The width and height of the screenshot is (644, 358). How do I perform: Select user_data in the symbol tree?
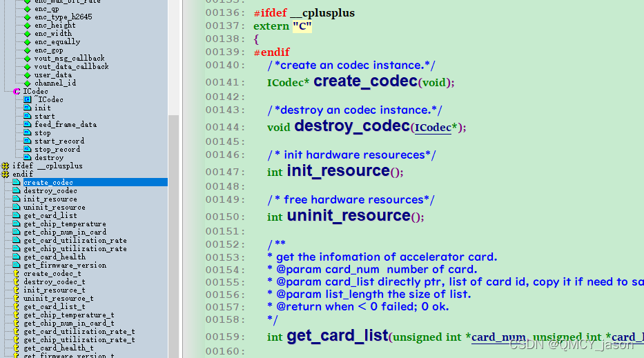53,75
